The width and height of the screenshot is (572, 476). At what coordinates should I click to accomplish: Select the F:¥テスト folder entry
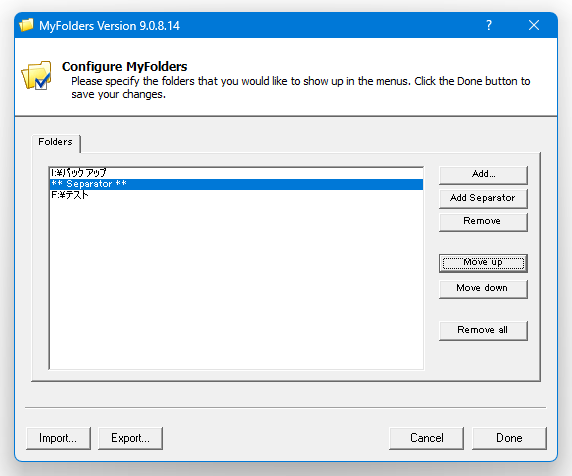click(x=236, y=195)
